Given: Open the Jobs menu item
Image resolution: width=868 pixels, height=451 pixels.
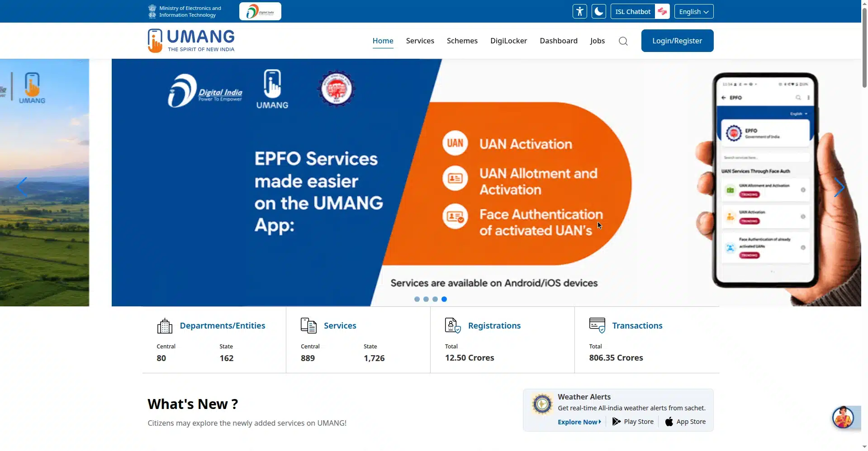Looking at the screenshot, I should click(597, 41).
